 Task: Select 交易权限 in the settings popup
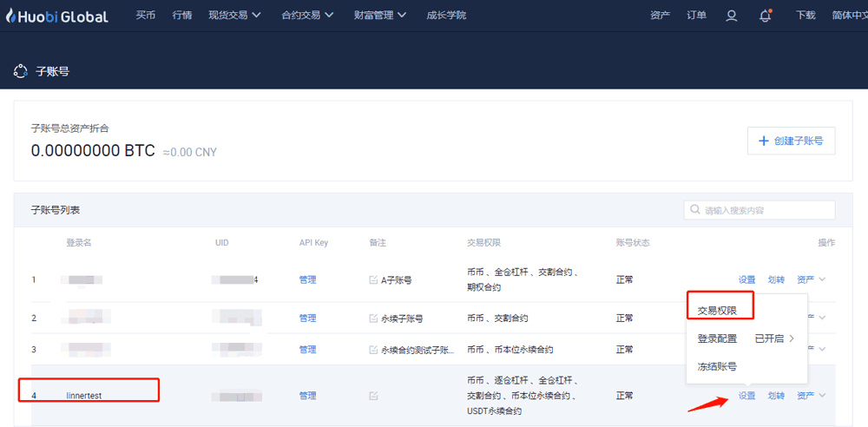[x=717, y=311]
